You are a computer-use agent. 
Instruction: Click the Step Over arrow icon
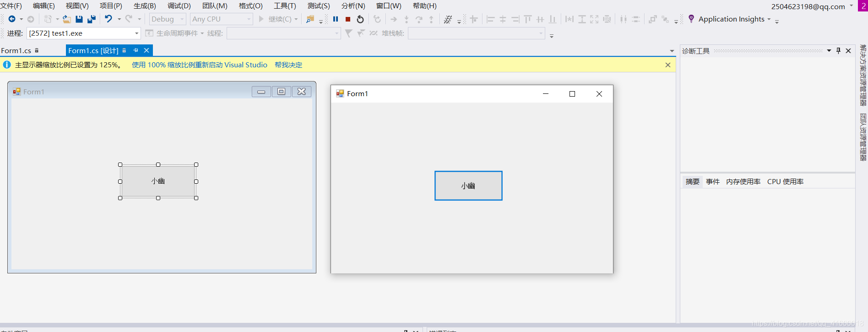419,19
